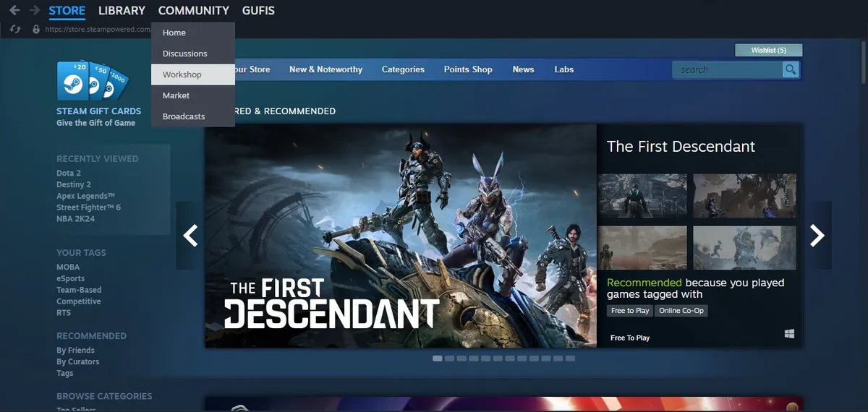The height and width of the screenshot is (412, 868).
Task: Click The First Descendant main banner image
Action: (401, 236)
